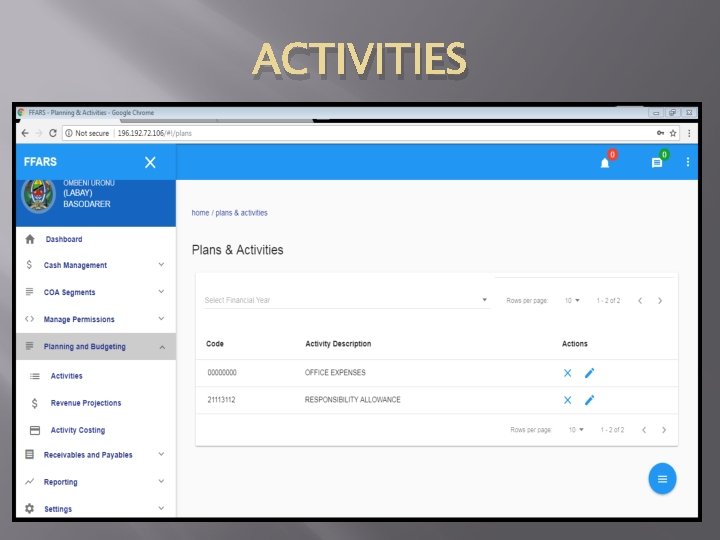720x540 pixels.
Task: Expand Reporting menu
Action: (161, 481)
